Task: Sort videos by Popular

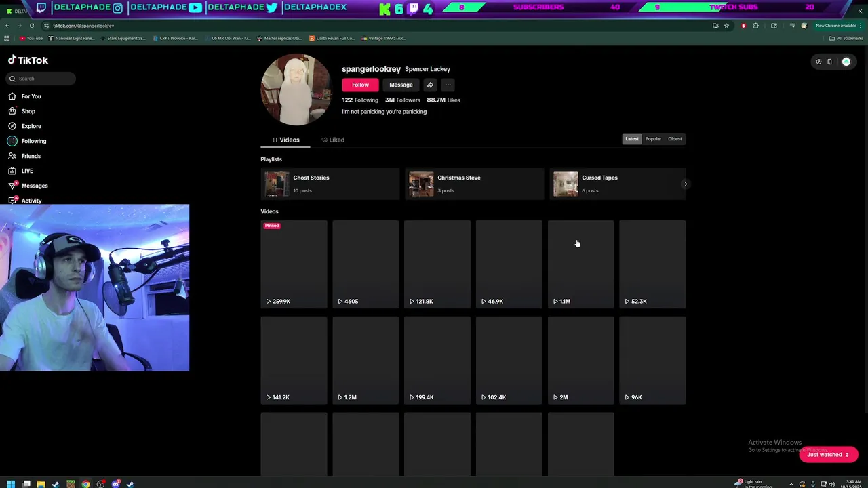Action: pyautogui.click(x=653, y=139)
